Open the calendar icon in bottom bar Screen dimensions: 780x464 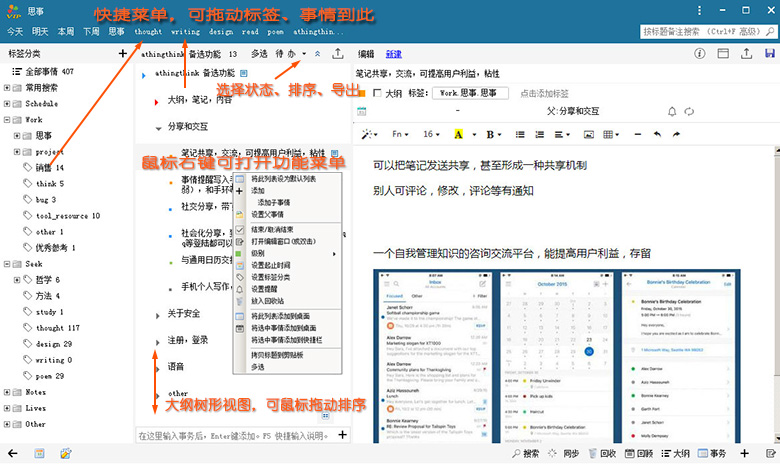39,453
